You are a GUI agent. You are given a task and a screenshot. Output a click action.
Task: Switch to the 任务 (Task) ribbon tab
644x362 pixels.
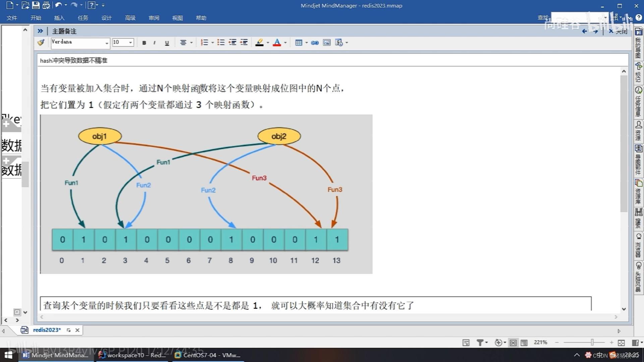tap(83, 18)
